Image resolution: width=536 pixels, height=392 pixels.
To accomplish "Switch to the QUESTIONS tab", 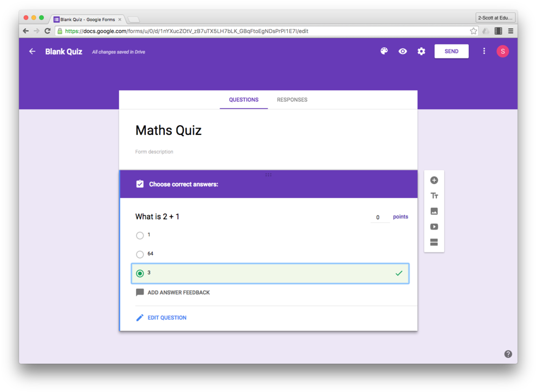I will [243, 100].
